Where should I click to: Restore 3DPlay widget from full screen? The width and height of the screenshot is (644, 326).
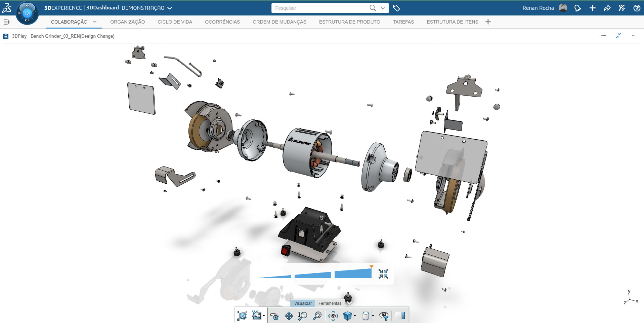618,35
